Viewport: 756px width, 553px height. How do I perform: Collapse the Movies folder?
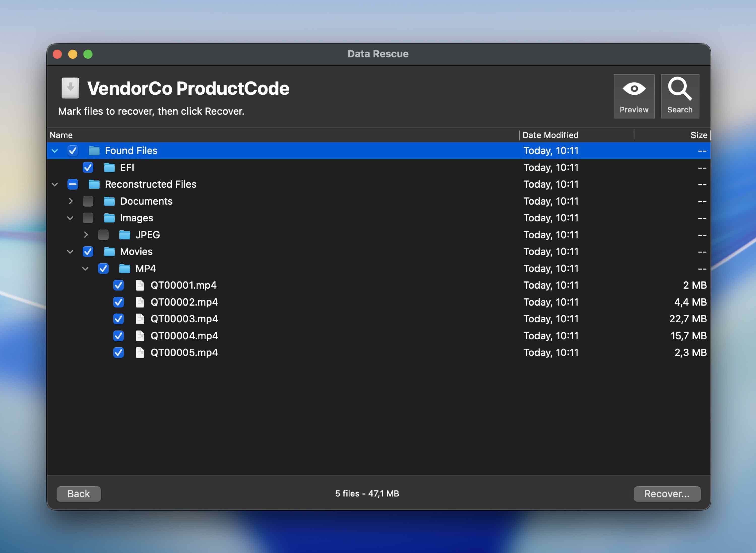click(70, 252)
